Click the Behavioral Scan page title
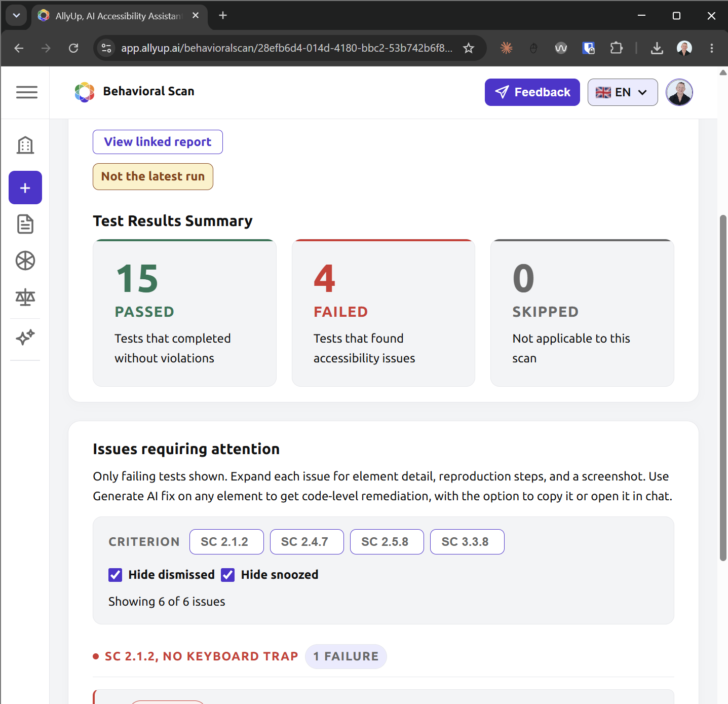728x704 pixels. tap(149, 91)
